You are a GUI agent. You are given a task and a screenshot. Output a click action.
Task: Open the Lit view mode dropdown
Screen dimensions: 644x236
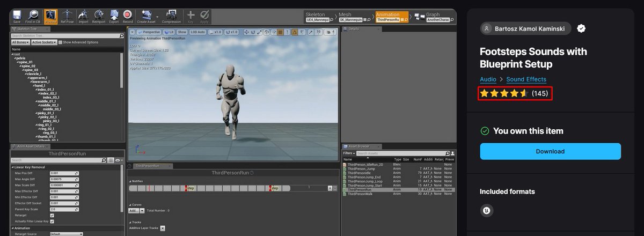point(169,32)
